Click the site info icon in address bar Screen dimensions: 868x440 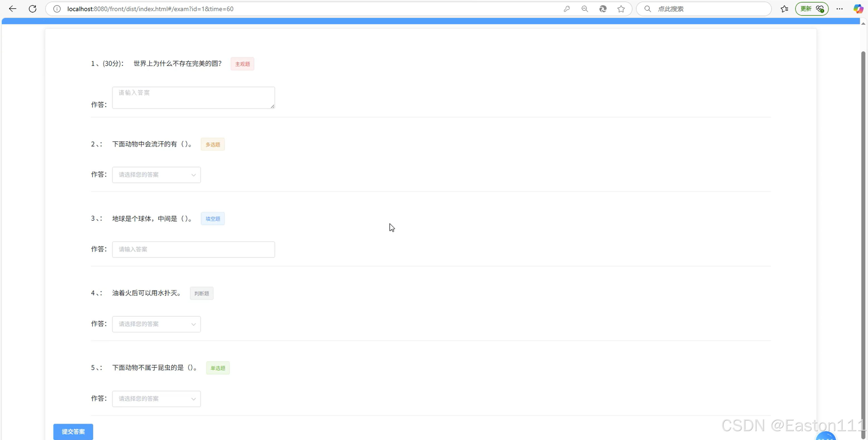click(57, 9)
